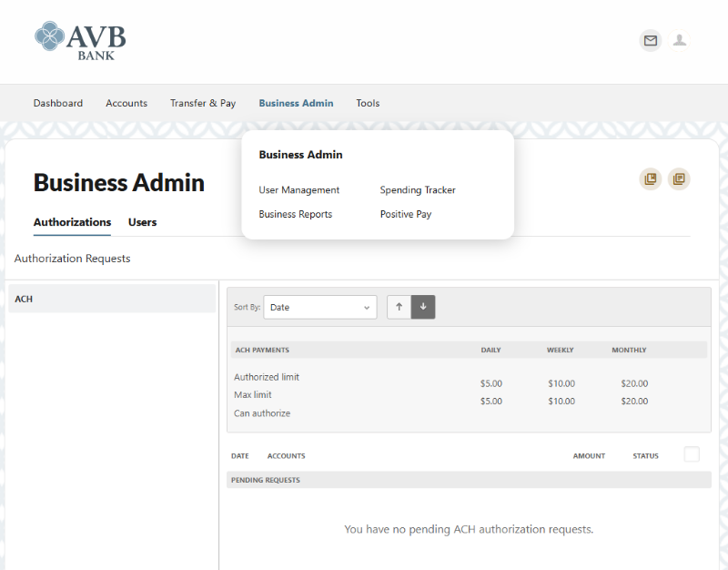Click the Authorized limit row label
728x570 pixels.
(x=266, y=377)
